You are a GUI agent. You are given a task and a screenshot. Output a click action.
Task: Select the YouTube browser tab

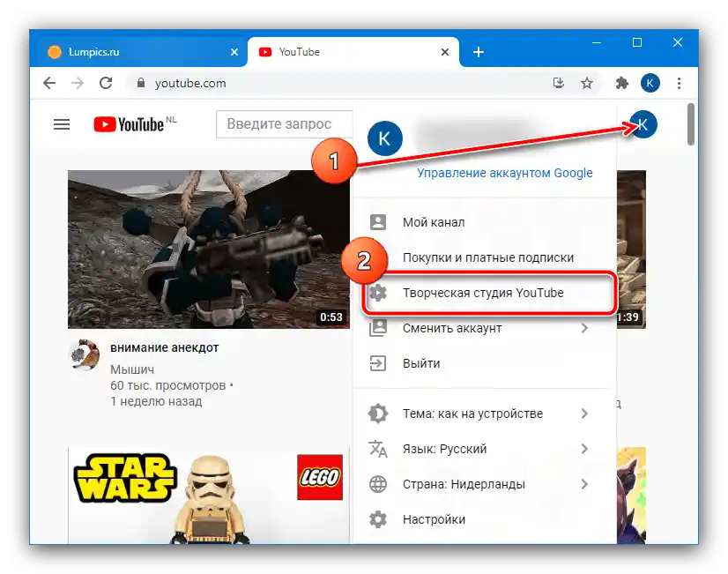pos(353,52)
